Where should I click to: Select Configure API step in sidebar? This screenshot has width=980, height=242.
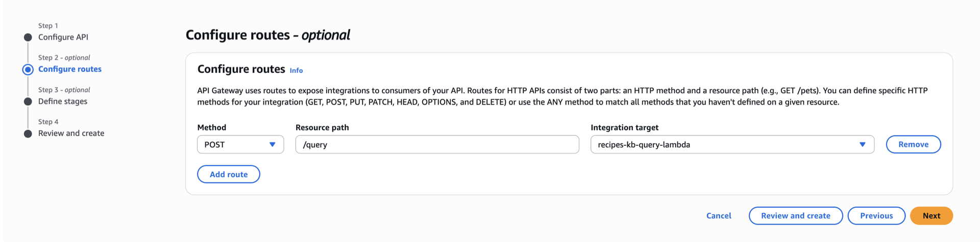pyautogui.click(x=63, y=37)
